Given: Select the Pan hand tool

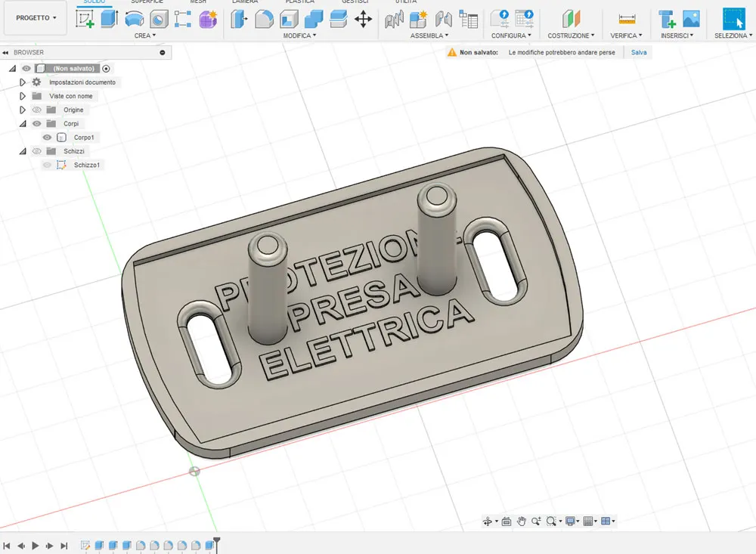Looking at the screenshot, I should click(x=521, y=522).
